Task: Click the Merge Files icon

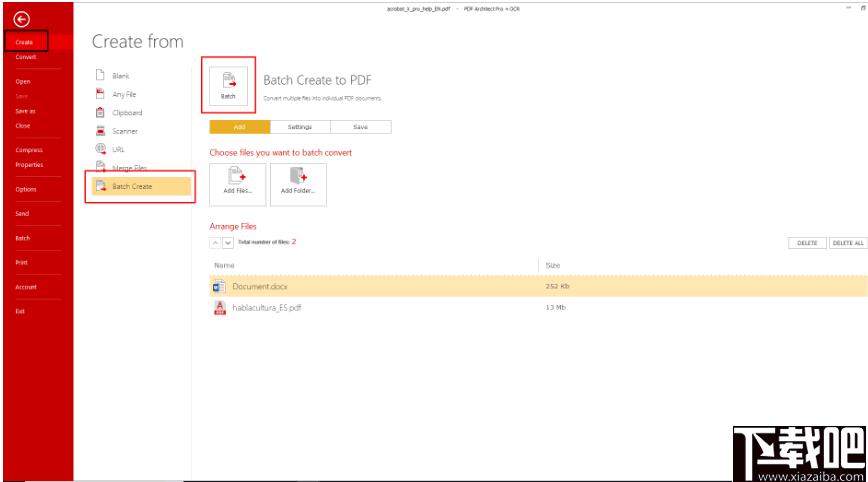Action: [100, 166]
